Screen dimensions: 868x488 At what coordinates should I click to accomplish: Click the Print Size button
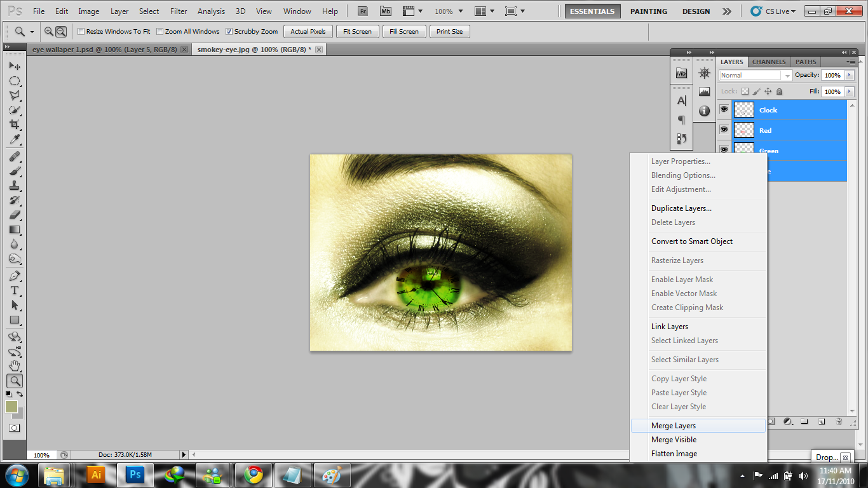coord(449,31)
